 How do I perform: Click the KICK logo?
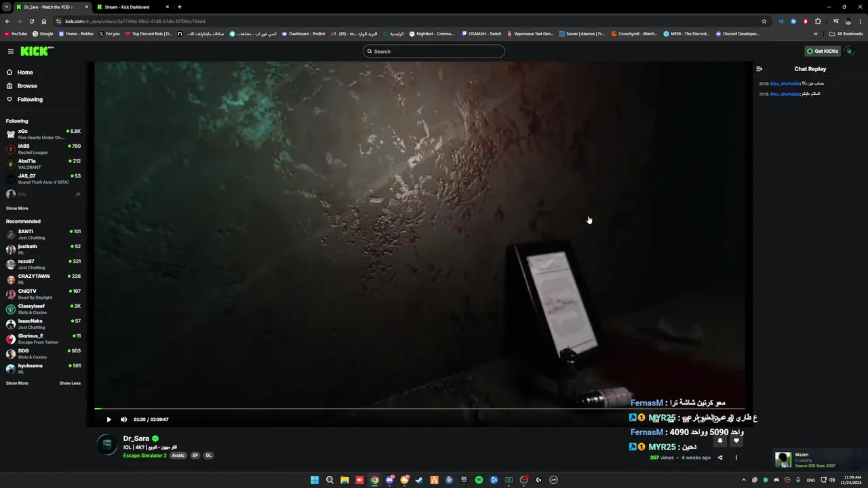point(36,51)
